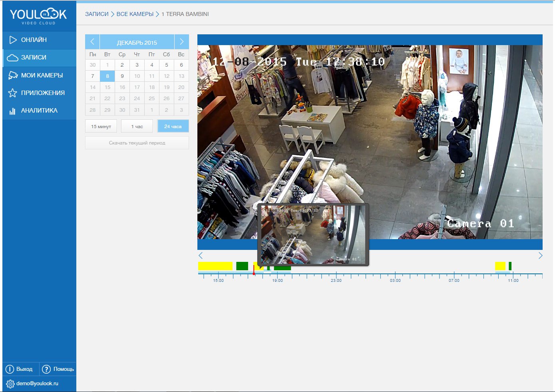Click the cloud icon for Записи
The width and height of the screenshot is (555, 392).
13,58
